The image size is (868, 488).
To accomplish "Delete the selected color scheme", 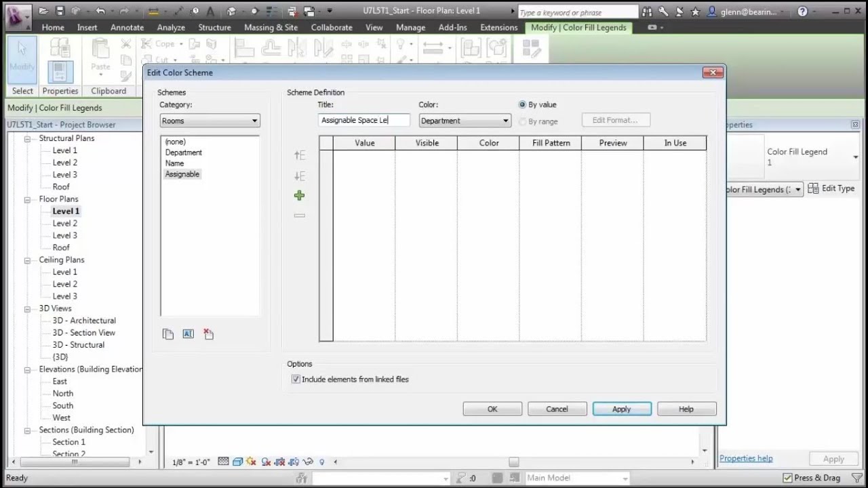I will click(208, 333).
